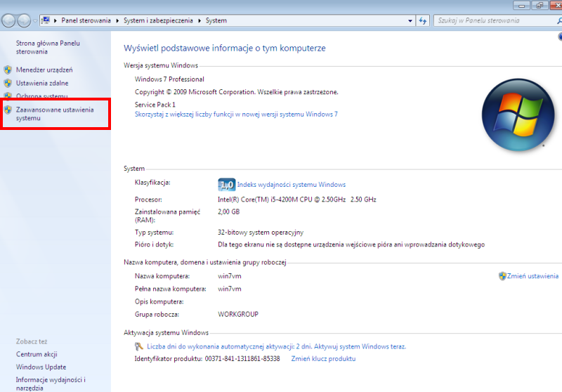Open Informacje wydajności i narzędzia link
This screenshot has height=392, width=562.
(51, 384)
